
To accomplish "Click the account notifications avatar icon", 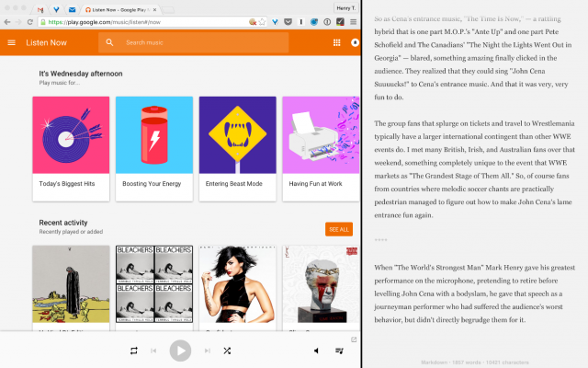I will click(355, 43).
